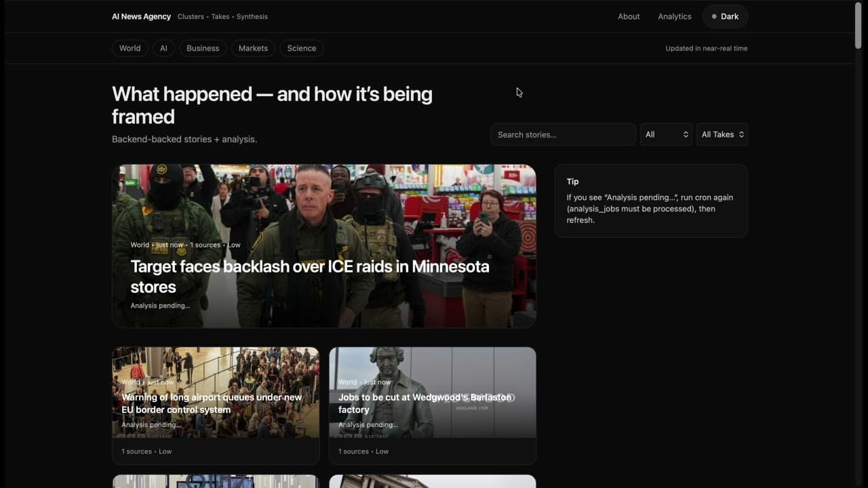Select the World filter pill
The height and width of the screenshot is (488, 868).
click(x=130, y=48)
